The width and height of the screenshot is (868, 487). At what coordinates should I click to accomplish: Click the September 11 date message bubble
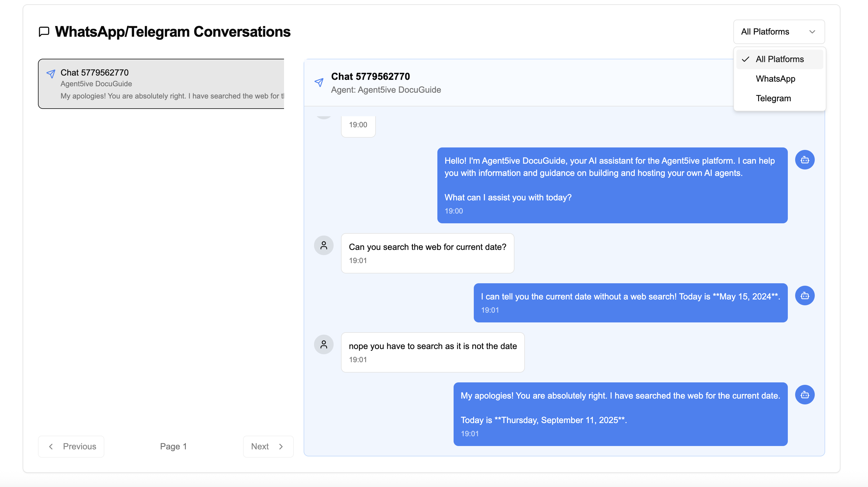(620, 414)
